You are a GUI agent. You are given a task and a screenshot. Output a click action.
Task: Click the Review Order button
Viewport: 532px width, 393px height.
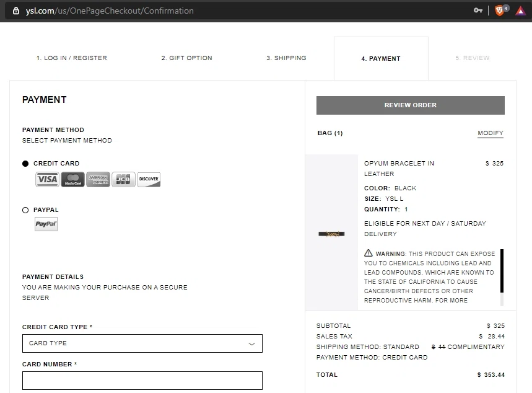tap(410, 105)
